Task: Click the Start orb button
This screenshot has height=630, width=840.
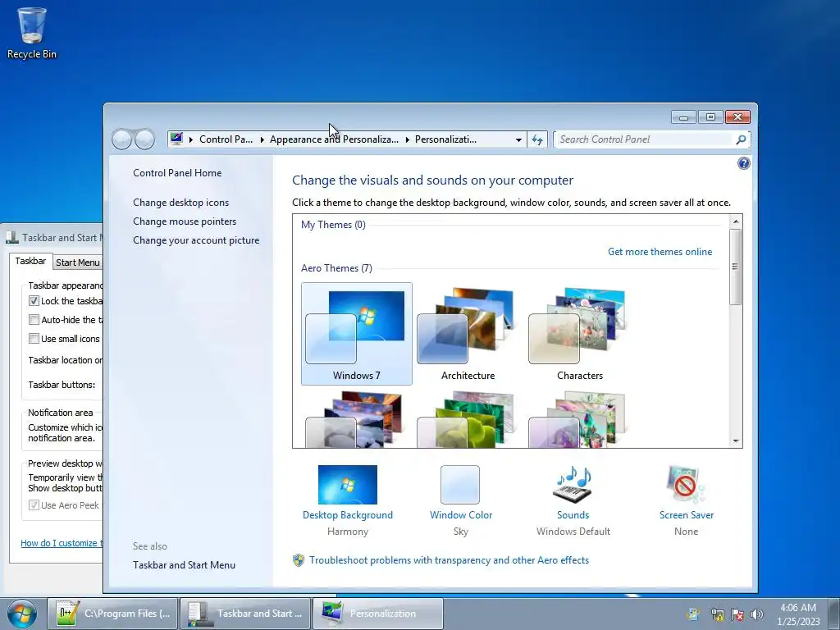Action: pyautogui.click(x=22, y=614)
